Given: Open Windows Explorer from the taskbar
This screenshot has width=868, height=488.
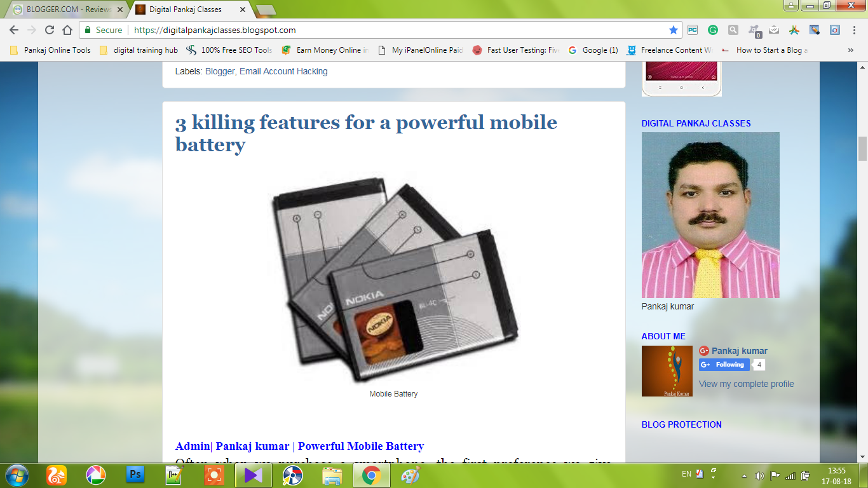Looking at the screenshot, I should 332,475.
